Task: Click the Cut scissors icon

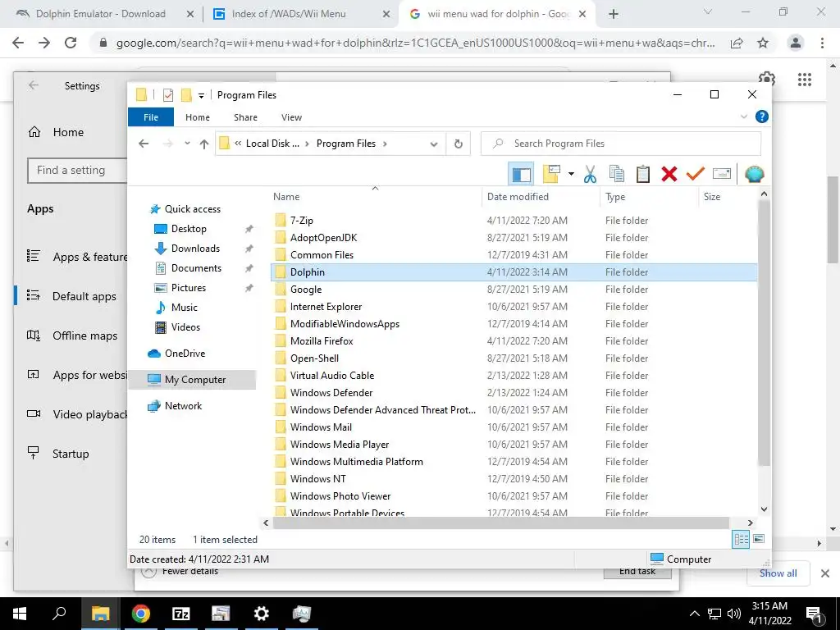Action: pyautogui.click(x=590, y=174)
